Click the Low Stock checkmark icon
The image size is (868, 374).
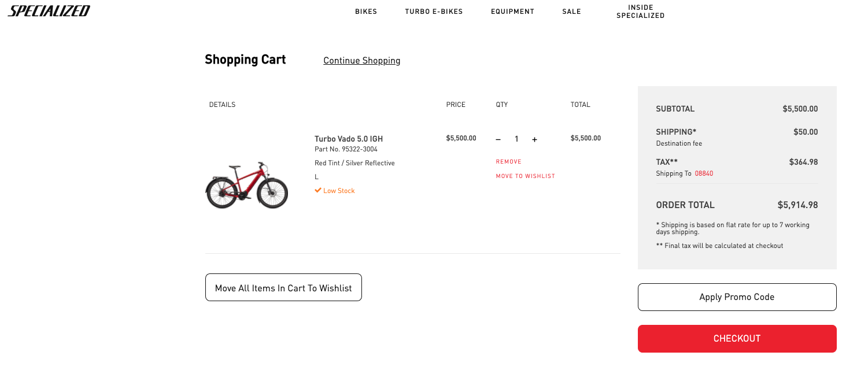click(317, 190)
